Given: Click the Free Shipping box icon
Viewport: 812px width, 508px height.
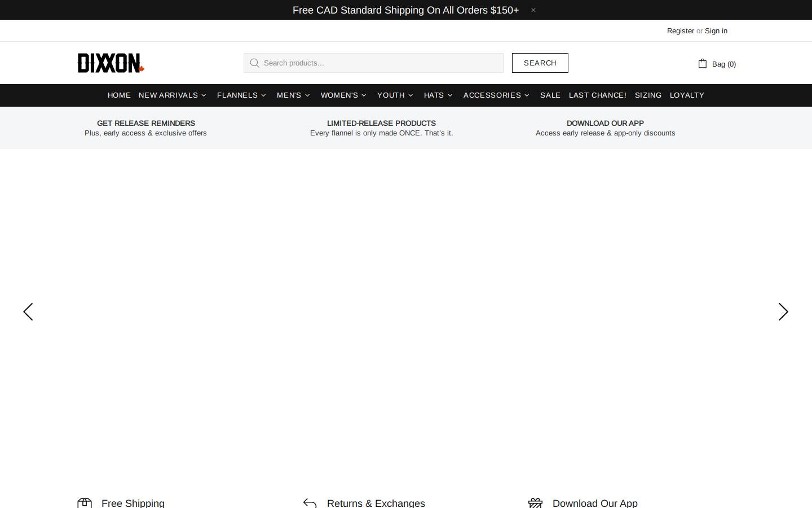Looking at the screenshot, I should click(85, 503).
